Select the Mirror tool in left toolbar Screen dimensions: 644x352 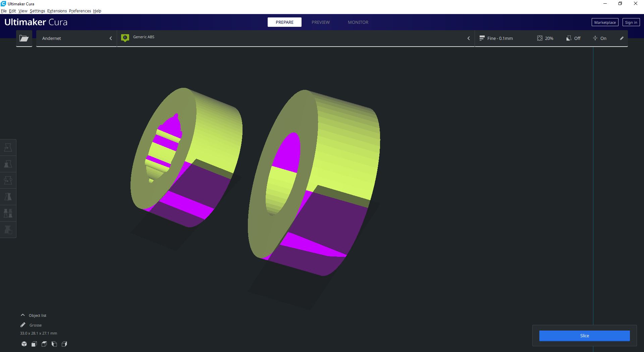pyautogui.click(x=8, y=197)
